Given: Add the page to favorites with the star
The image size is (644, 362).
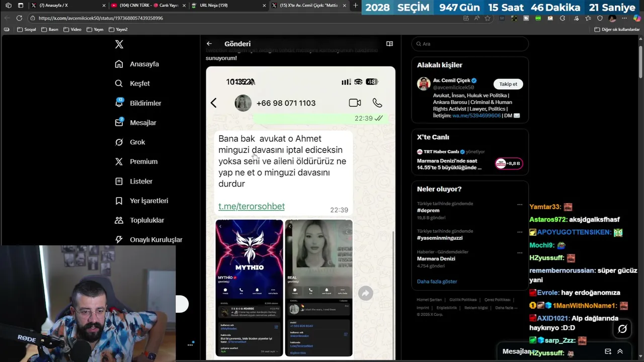Looking at the screenshot, I should click(488, 18).
